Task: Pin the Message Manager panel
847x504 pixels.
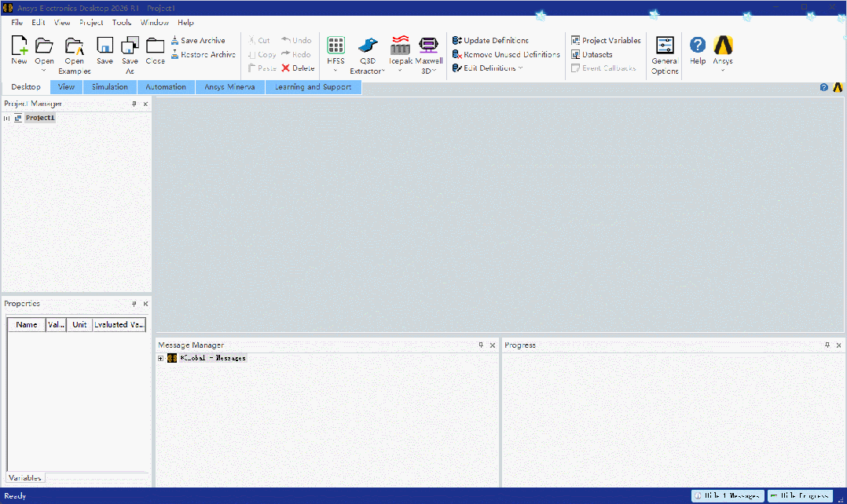Action: 481,345
